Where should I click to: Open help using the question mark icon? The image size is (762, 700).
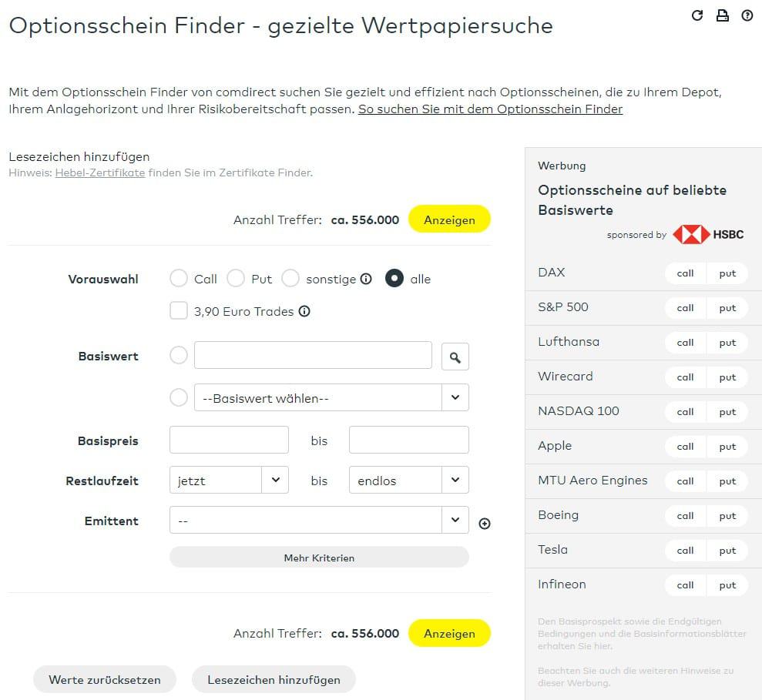tap(747, 15)
